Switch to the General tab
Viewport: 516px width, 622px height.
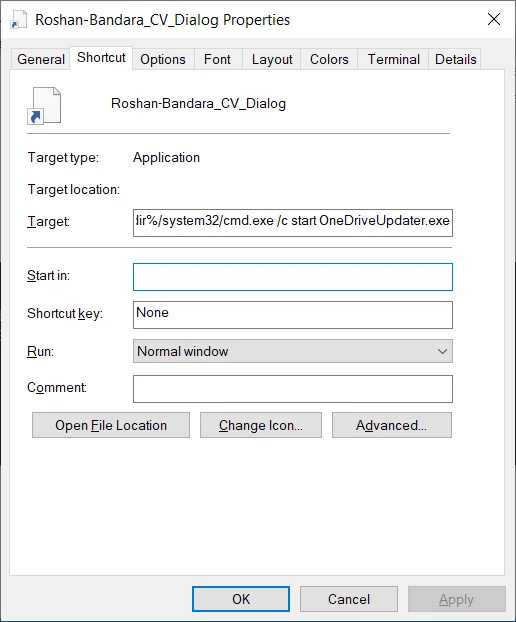pyautogui.click(x=40, y=60)
